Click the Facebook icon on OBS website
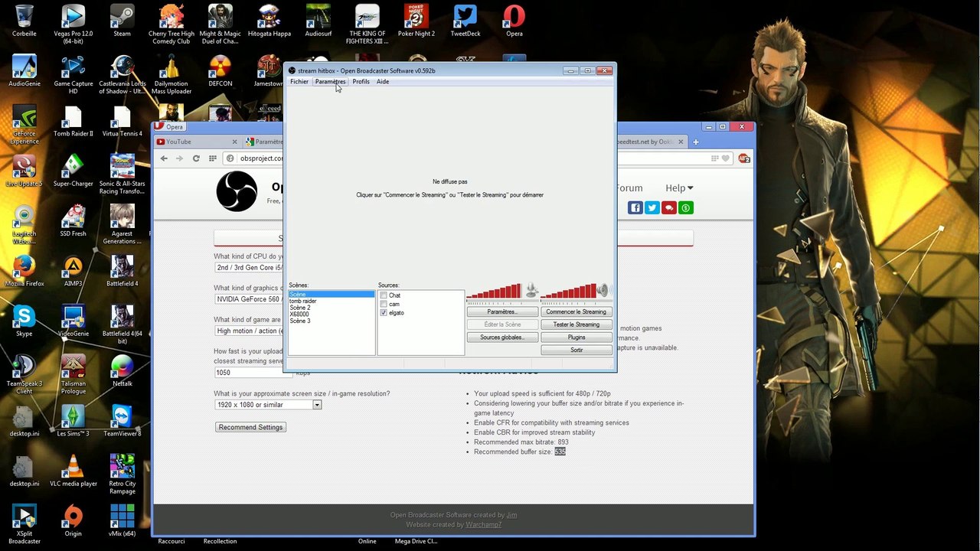980x551 pixels. click(635, 207)
